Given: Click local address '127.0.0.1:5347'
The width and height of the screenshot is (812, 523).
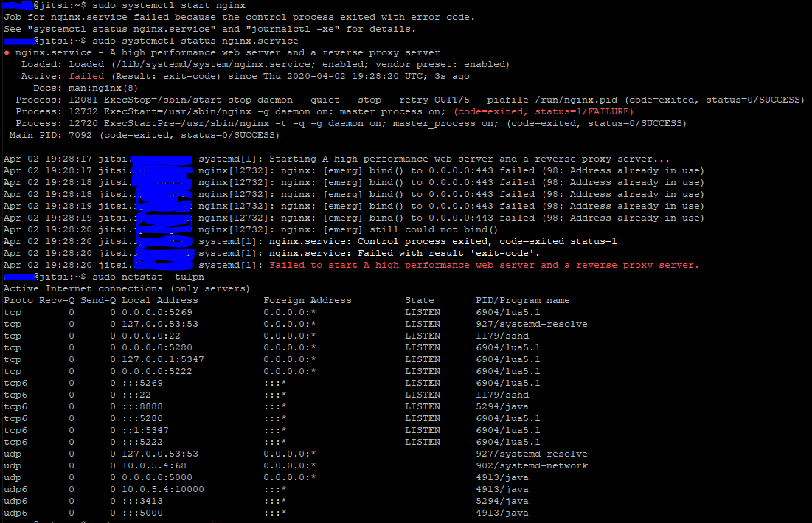Looking at the screenshot, I should tap(162, 359).
